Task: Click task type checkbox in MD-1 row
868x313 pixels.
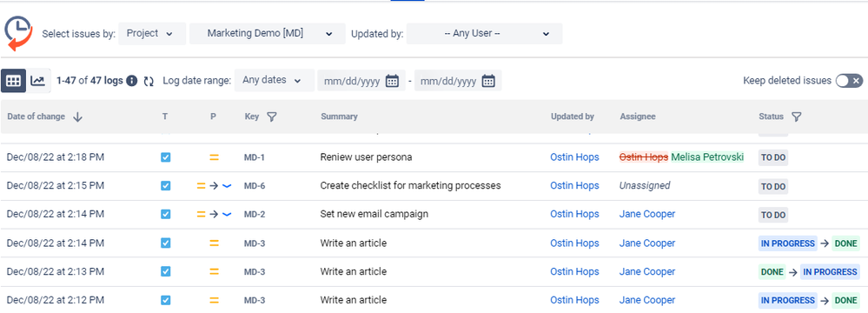Action: point(165,157)
